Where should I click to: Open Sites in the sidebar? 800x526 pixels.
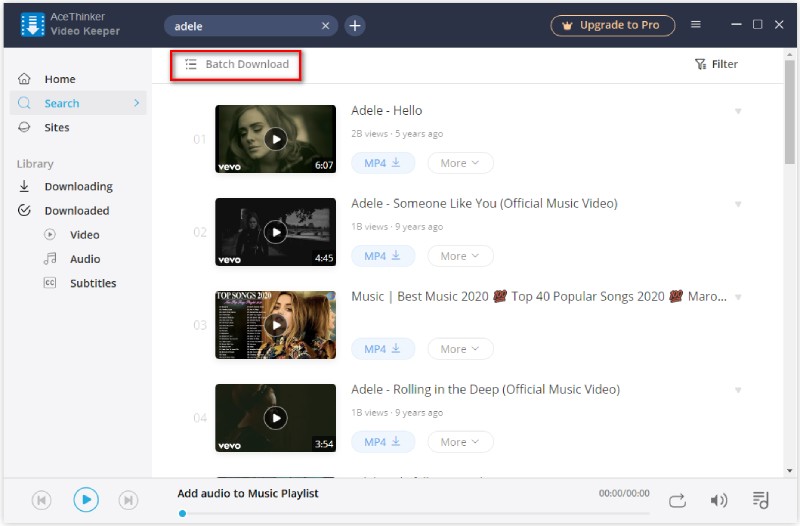[57, 127]
